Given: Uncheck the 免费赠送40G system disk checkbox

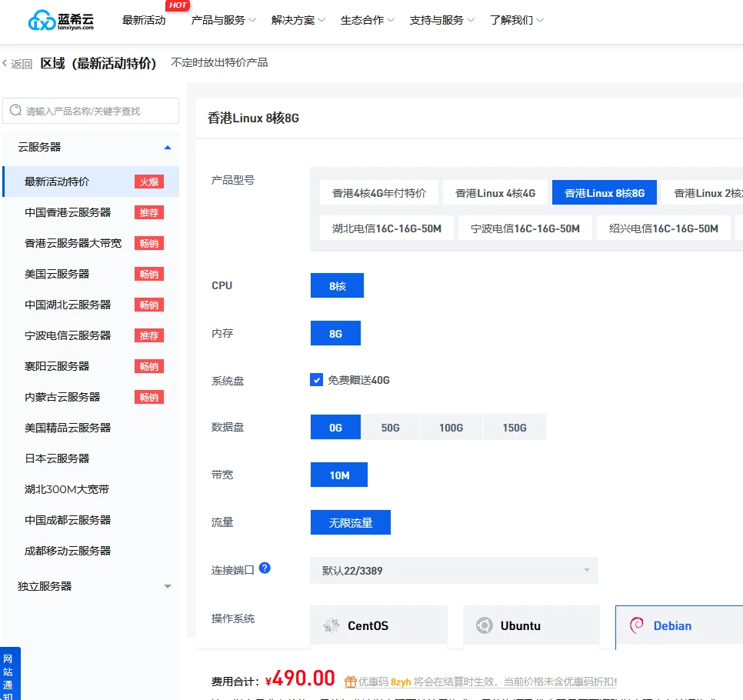Looking at the screenshot, I should [316, 380].
